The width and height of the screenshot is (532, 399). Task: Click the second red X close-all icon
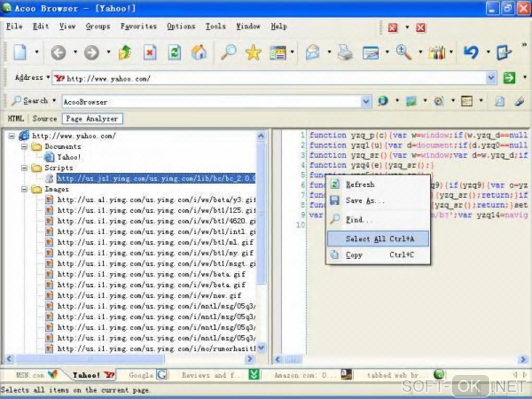pyautogui.click(x=421, y=28)
